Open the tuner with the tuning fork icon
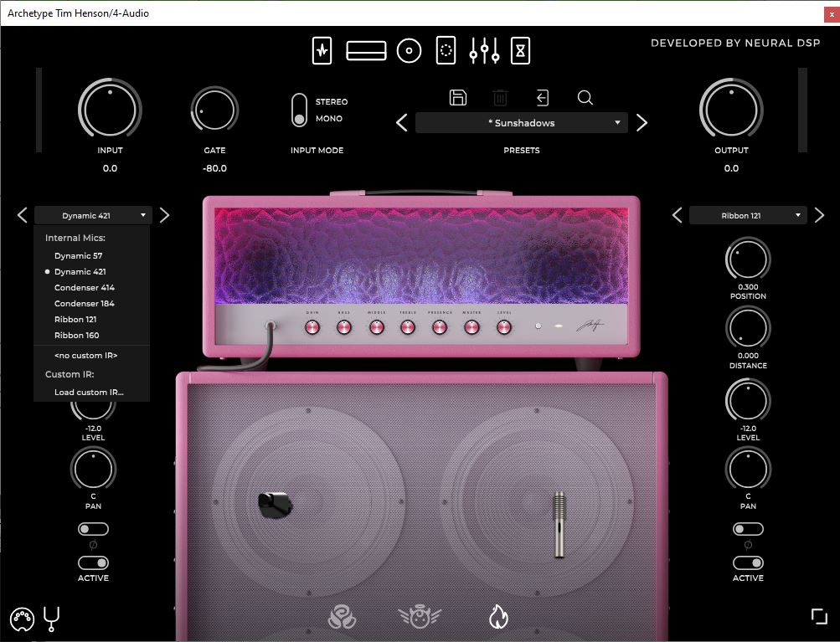Image resolution: width=840 pixels, height=642 pixels. pyautogui.click(x=51, y=619)
